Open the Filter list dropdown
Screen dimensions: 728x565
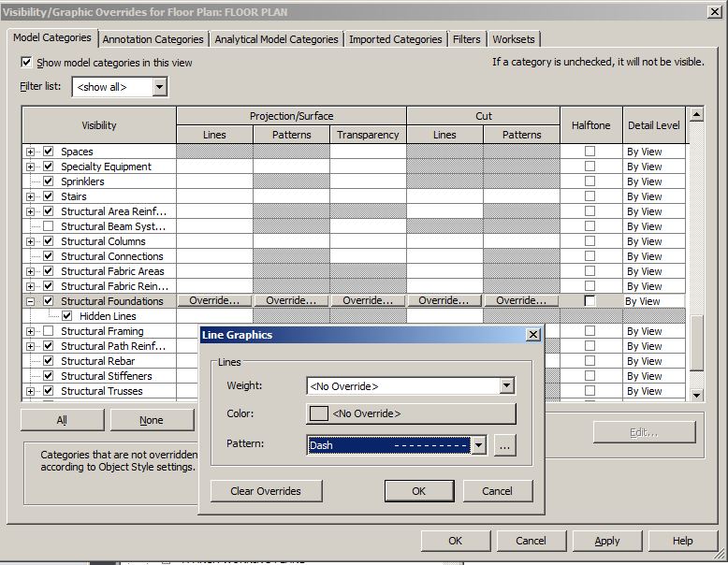click(159, 87)
